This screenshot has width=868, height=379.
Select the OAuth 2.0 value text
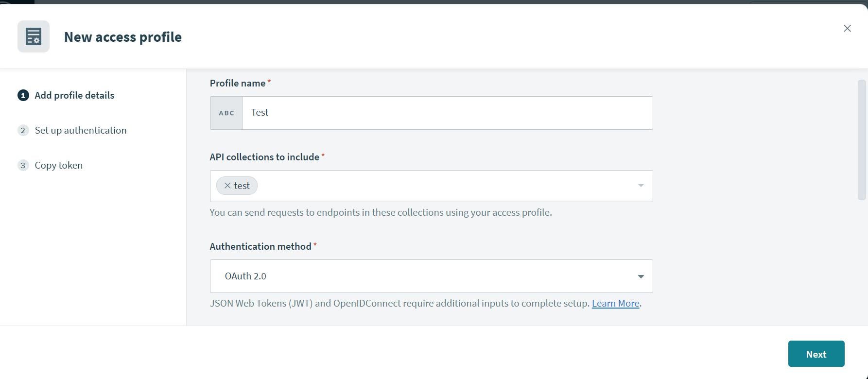(245, 276)
